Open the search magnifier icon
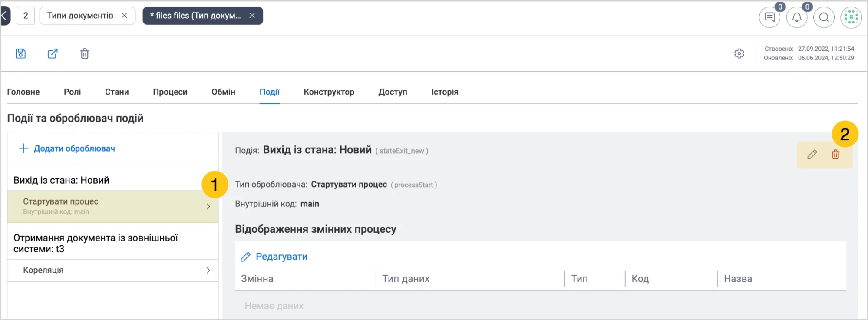Screen dimensions: 868x320 click(x=824, y=17)
